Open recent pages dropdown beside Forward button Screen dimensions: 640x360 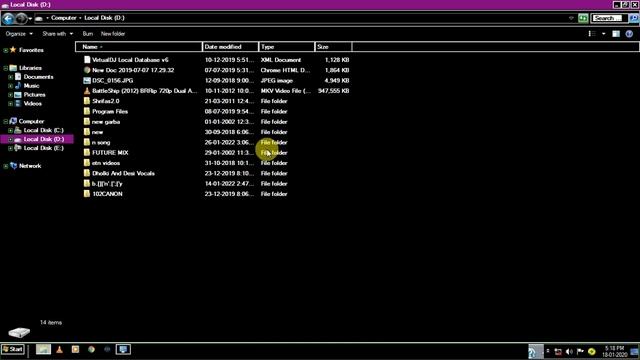click(30, 19)
